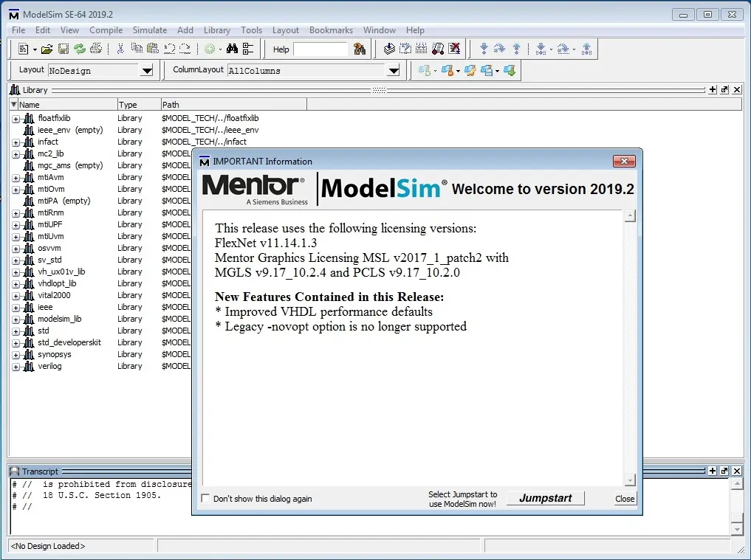Click the binoculars Find icon

point(233,49)
